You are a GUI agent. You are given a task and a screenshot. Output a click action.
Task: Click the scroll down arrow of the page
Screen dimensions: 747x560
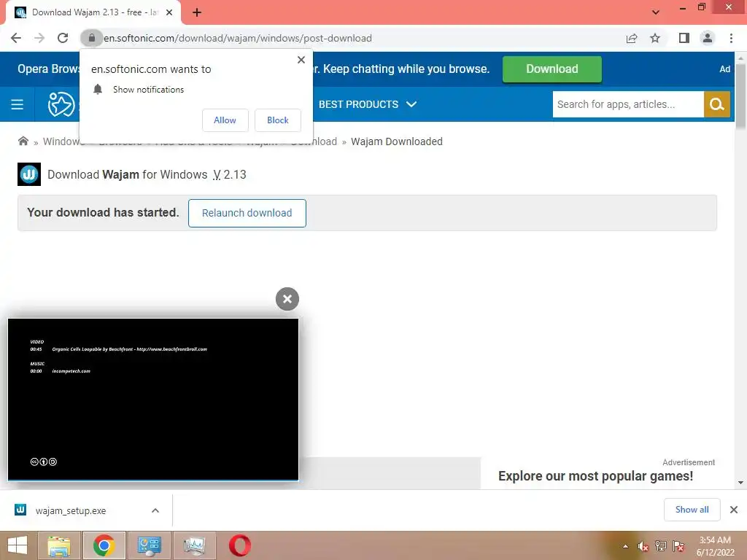tap(740, 483)
